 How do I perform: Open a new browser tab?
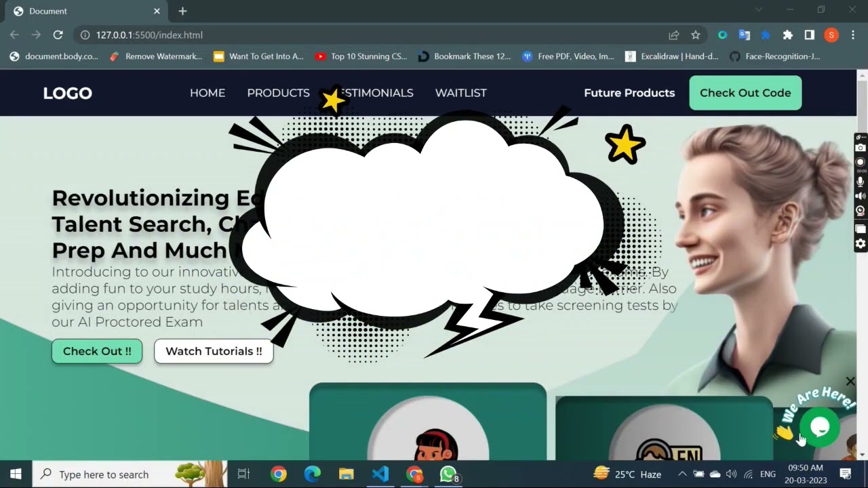pyautogui.click(x=182, y=11)
